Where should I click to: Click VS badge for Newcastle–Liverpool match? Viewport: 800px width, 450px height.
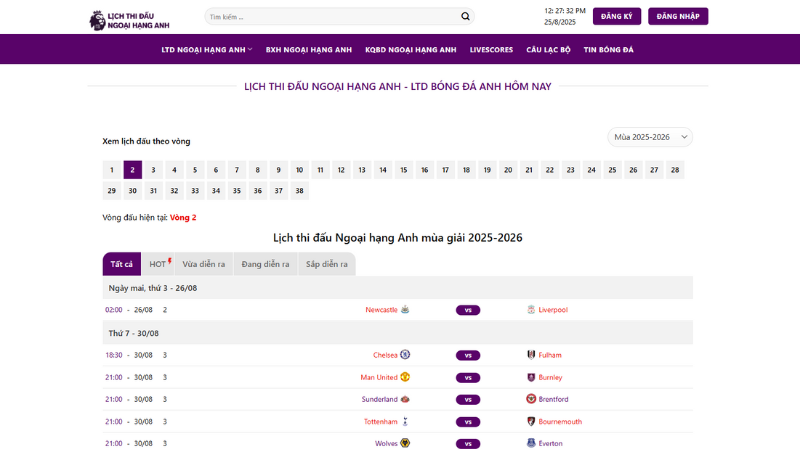pos(468,310)
